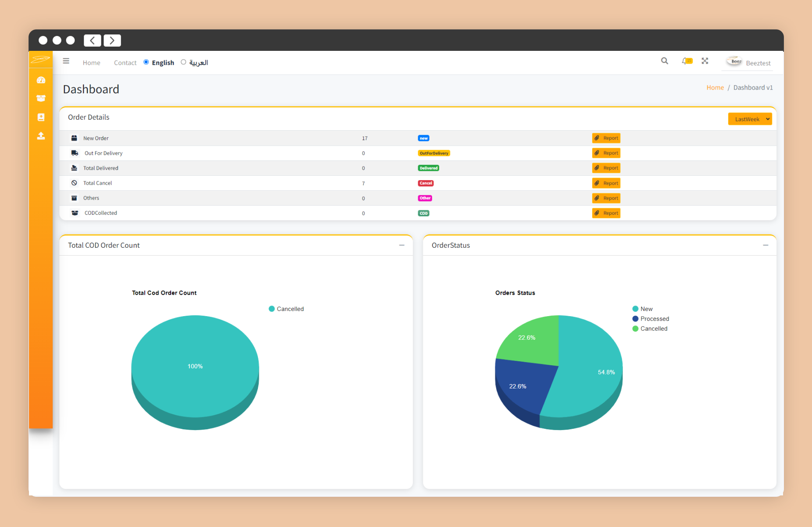Screen dimensions: 812x527
Task: Collapse the Total COD Order Count panel
Action: 401,246
